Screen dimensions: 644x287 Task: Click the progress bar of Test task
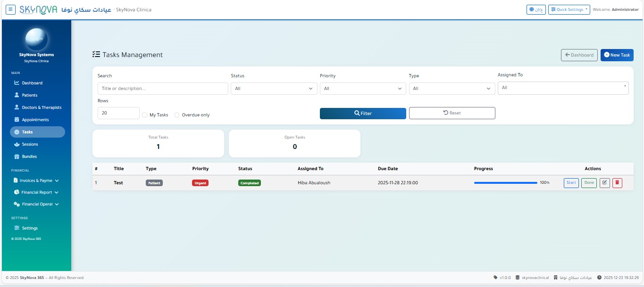505,183
